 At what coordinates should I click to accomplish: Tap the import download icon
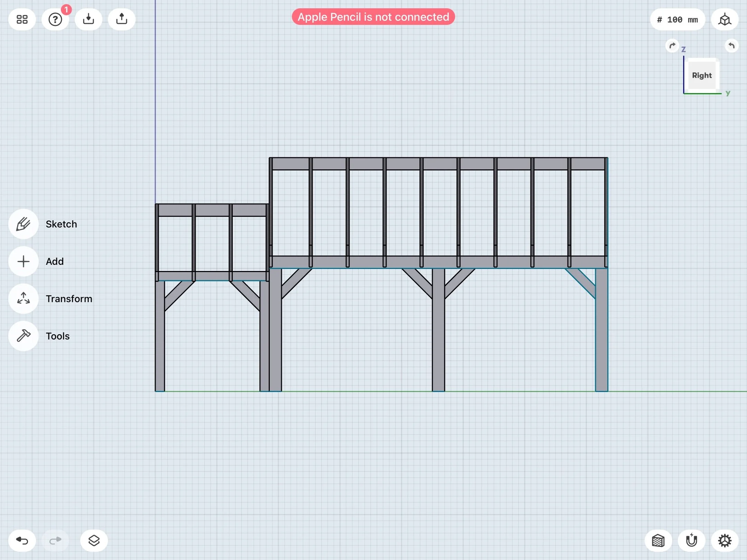pyautogui.click(x=89, y=19)
